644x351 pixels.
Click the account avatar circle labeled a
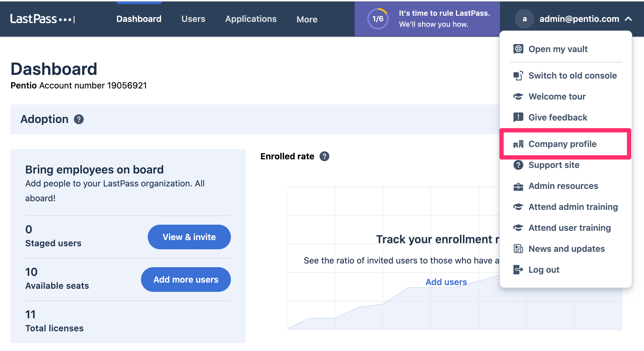[525, 19]
